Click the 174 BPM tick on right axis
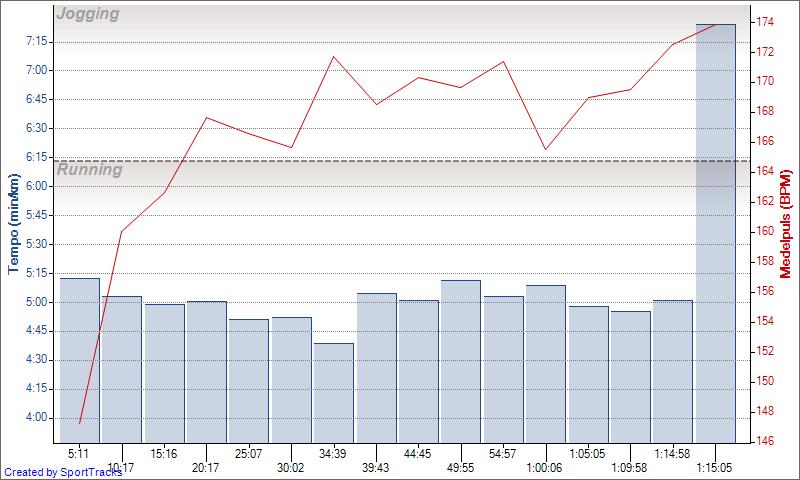Image resolution: width=800 pixels, height=480 pixels. (x=763, y=22)
